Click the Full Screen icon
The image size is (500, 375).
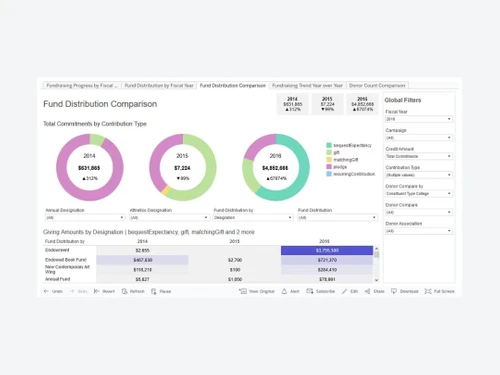[x=428, y=291]
